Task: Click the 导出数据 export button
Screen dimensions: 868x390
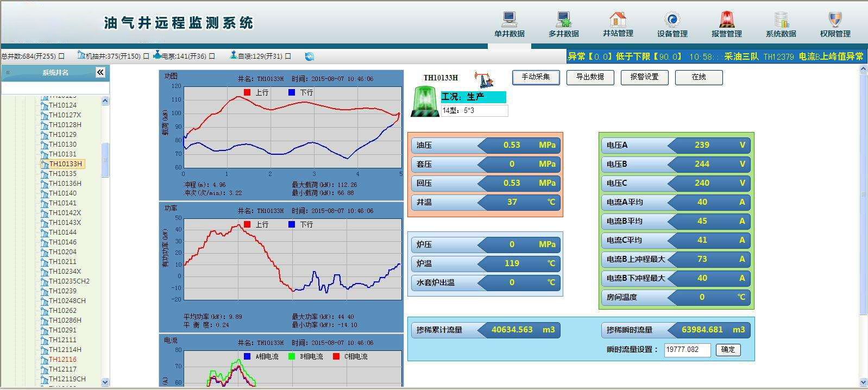Action: click(590, 77)
